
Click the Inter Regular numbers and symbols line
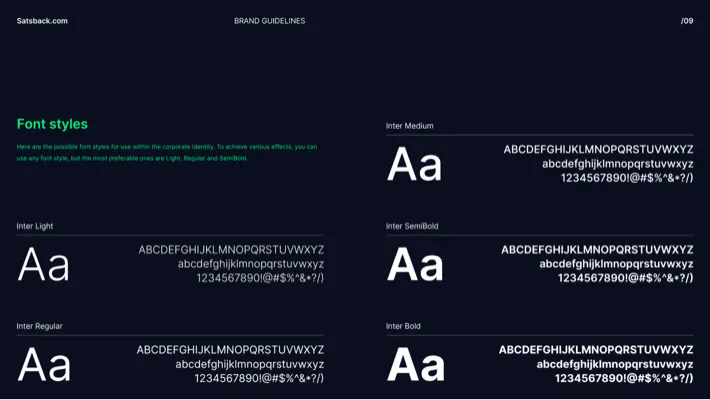[x=259, y=378]
